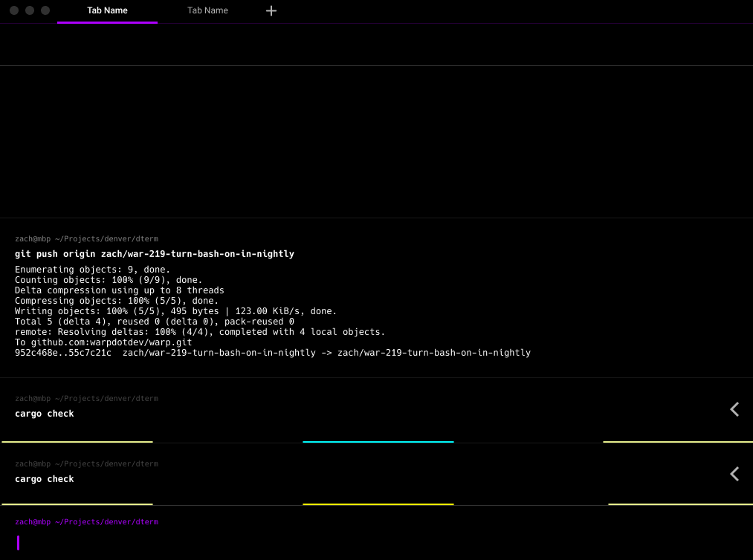Expand the second cargo check block chevron
Viewport: 753px width, 560px height.
734,474
